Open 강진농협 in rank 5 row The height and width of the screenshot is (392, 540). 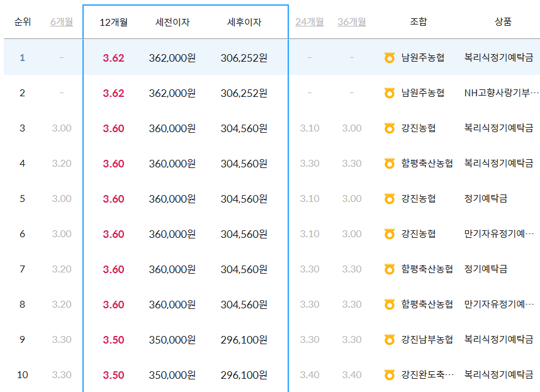[x=419, y=198]
